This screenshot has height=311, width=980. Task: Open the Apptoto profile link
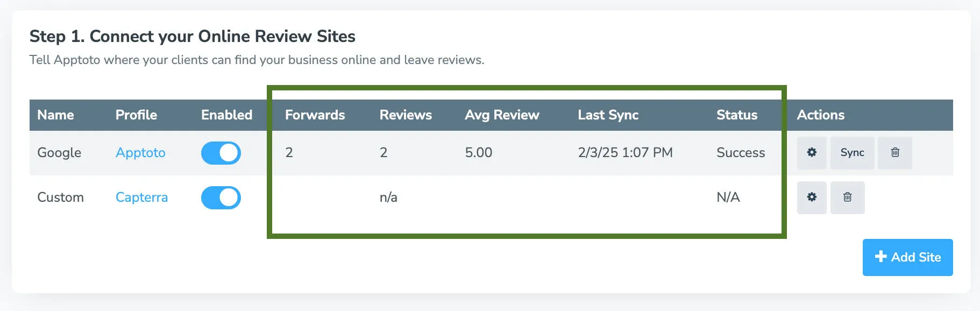140,153
